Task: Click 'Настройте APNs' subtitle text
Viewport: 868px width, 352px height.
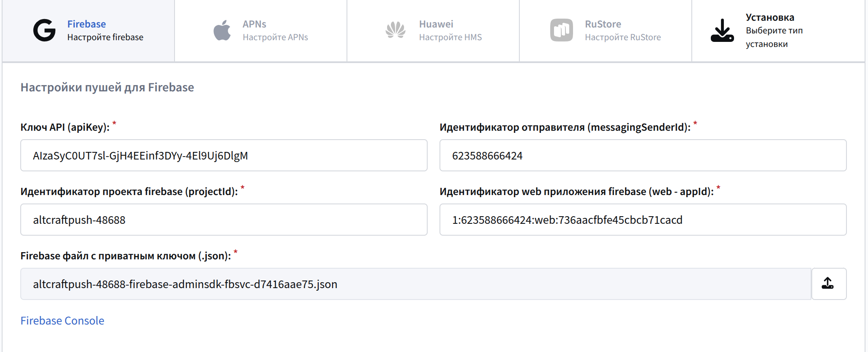Action: 276,37
